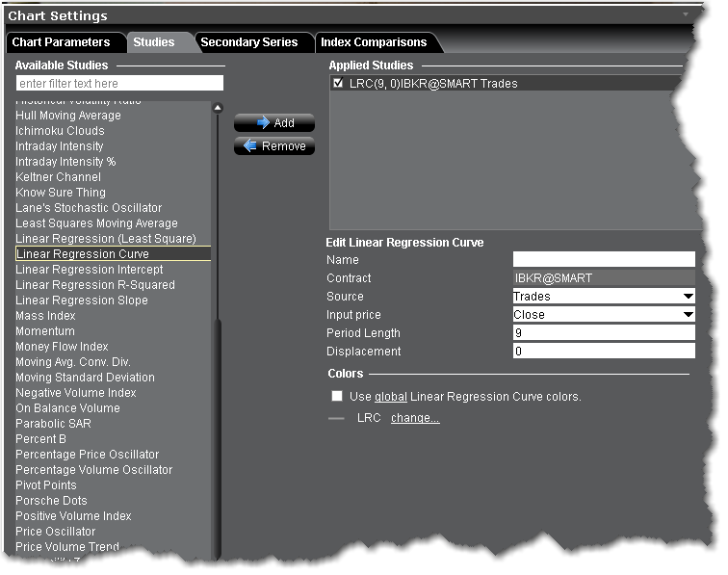Click the Add button with arrow icon
Viewport: 728px width, 575px height.
pos(273,123)
